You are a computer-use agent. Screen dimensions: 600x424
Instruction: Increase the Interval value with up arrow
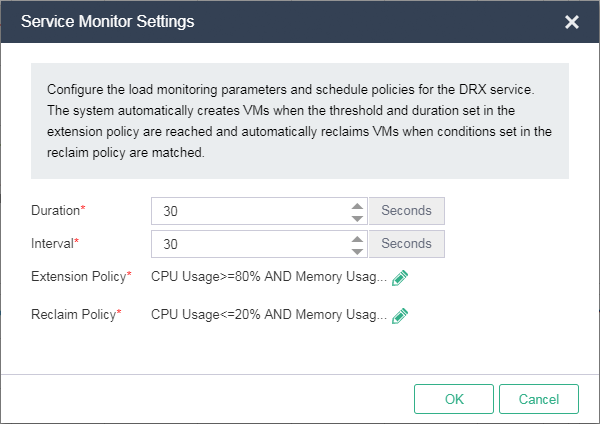click(357, 239)
